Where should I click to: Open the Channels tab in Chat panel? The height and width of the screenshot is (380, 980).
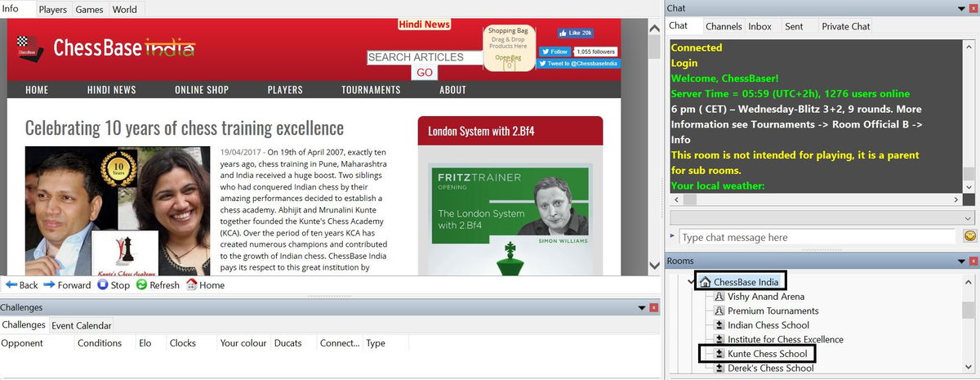point(724,26)
